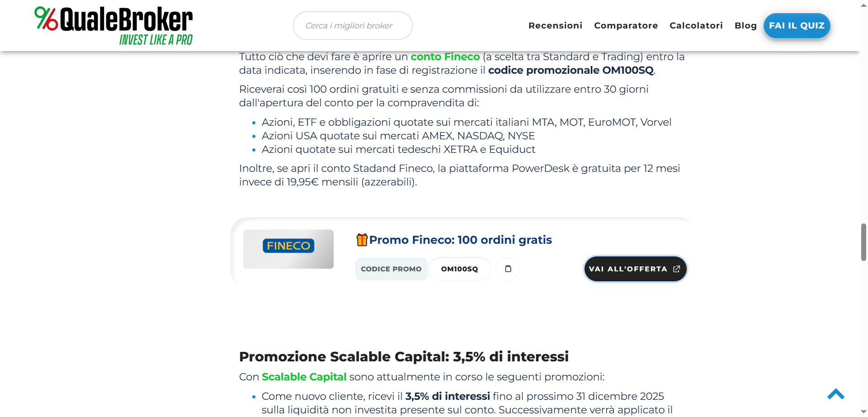Select the OM100SQ code box
This screenshot has height=417, width=868.
[x=459, y=269]
